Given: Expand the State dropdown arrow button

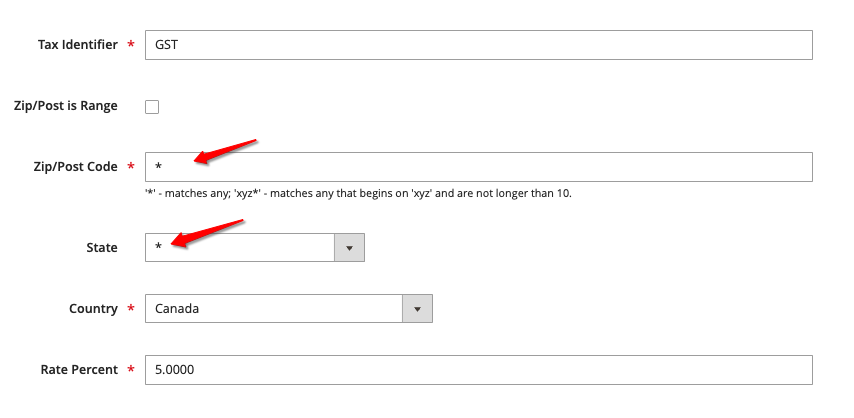Looking at the screenshot, I should tap(349, 247).
